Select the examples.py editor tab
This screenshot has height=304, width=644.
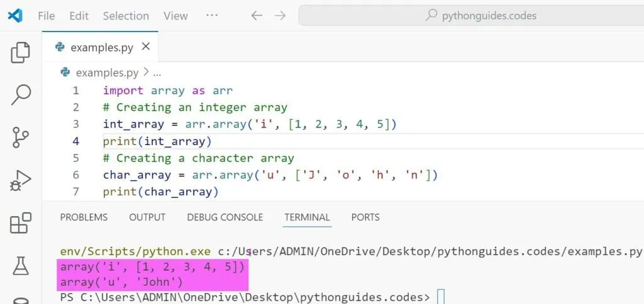tap(101, 48)
